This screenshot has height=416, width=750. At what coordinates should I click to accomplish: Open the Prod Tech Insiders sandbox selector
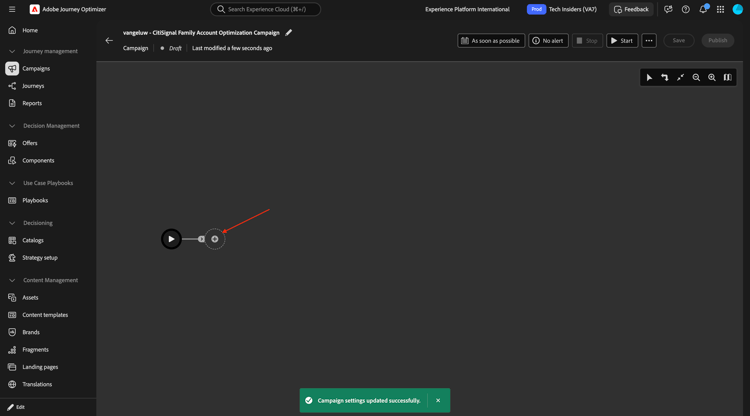click(x=562, y=9)
